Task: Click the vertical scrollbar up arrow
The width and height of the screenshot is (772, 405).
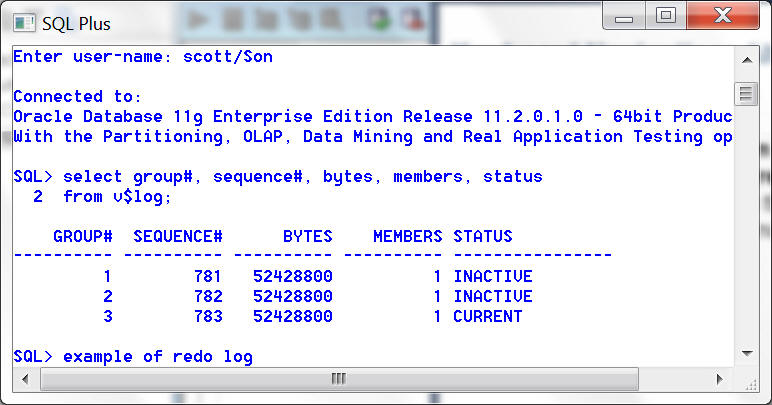Action: point(746,60)
